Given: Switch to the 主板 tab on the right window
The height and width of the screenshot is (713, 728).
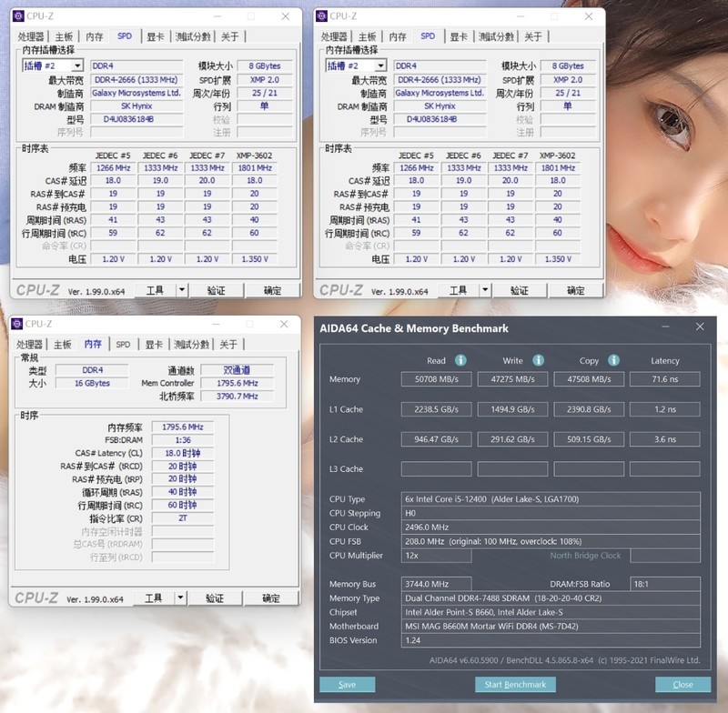Looking at the screenshot, I should click(366, 36).
